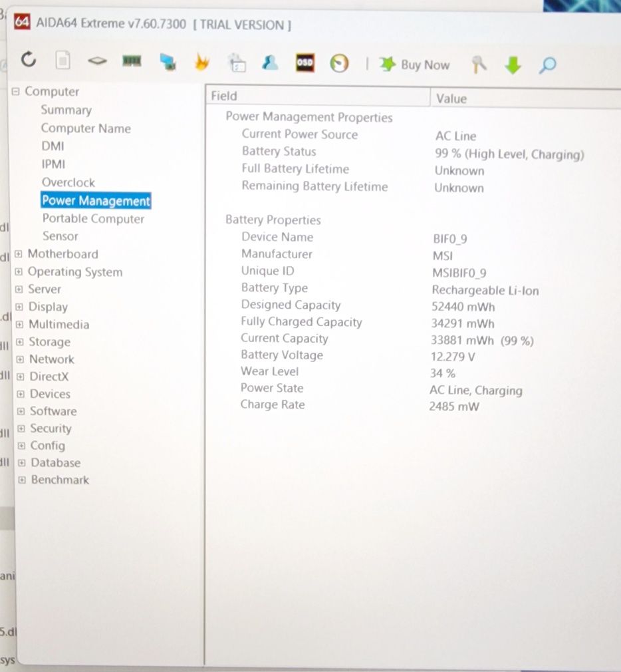Open the IPMI tree item
The image size is (621, 672).
click(x=53, y=164)
